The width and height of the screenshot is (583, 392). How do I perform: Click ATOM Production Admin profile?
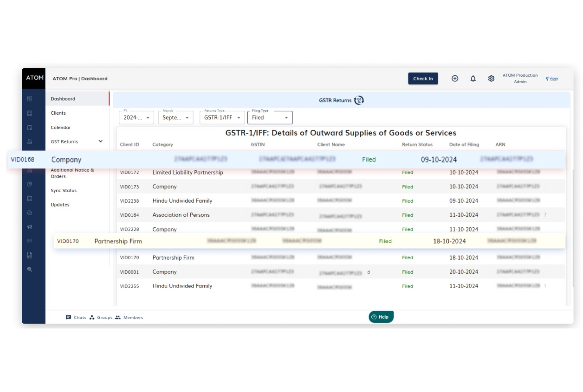520,79
